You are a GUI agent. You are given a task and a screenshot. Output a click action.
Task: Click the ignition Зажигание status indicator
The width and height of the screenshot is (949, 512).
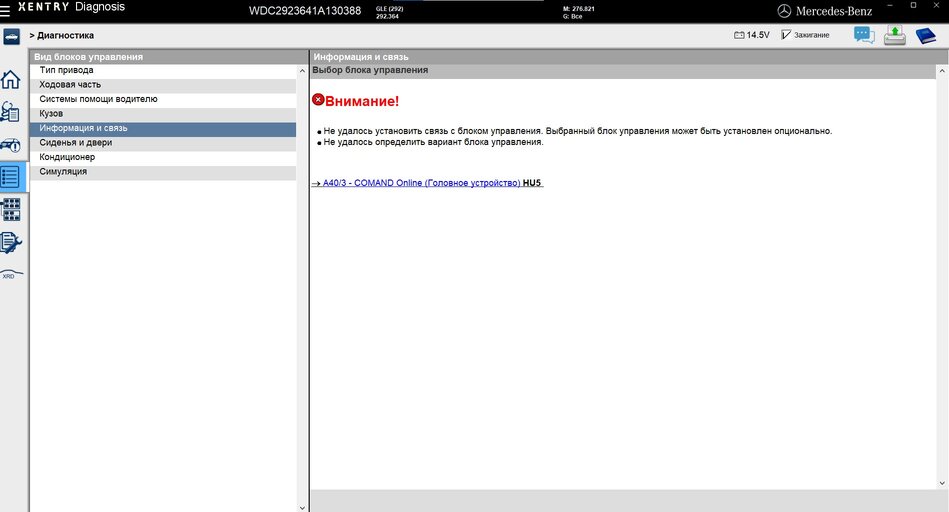coord(805,35)
